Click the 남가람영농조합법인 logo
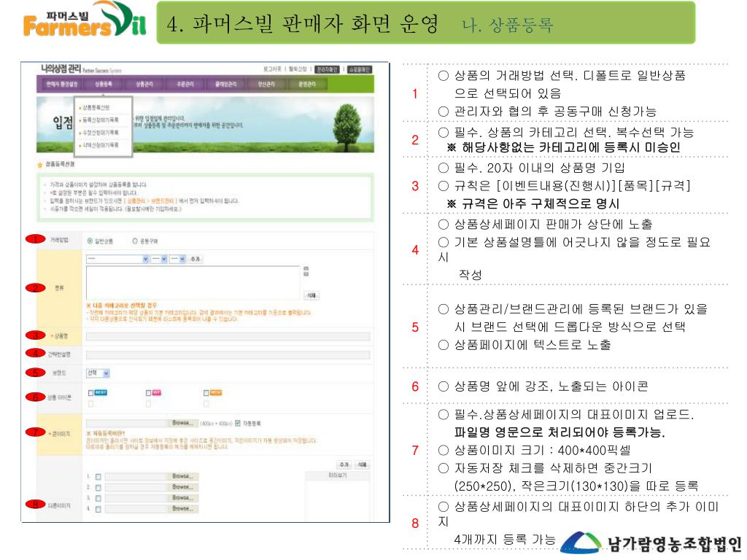The height and width of the screenshot is (560, 747). [x=651, y=542]
